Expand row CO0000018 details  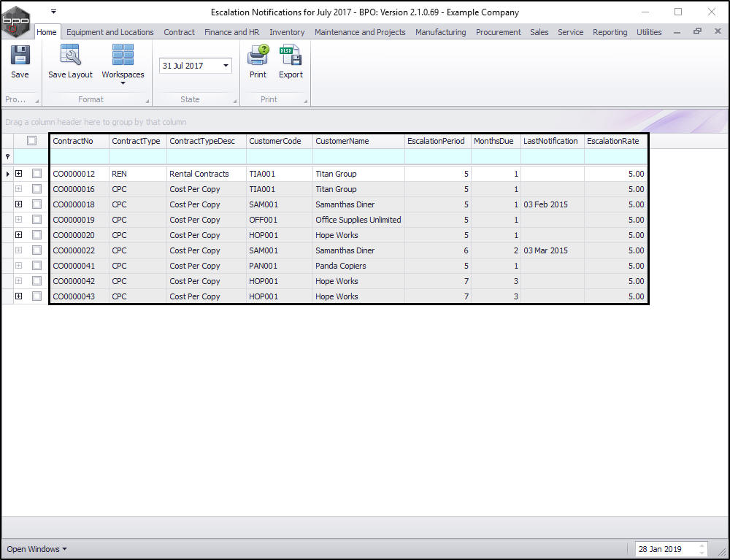coord(19,204)
